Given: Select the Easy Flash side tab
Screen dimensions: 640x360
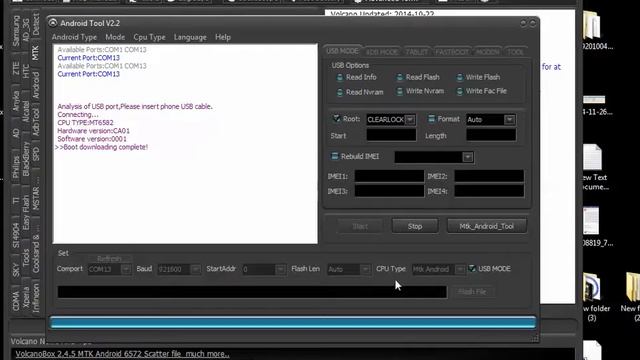Looking at the screenshot, I should point(26,212).
